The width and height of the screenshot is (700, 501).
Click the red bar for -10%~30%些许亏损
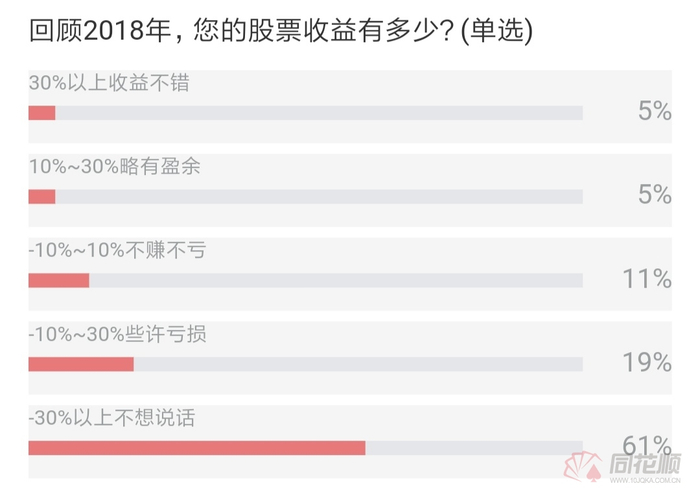tap(81, 364)
